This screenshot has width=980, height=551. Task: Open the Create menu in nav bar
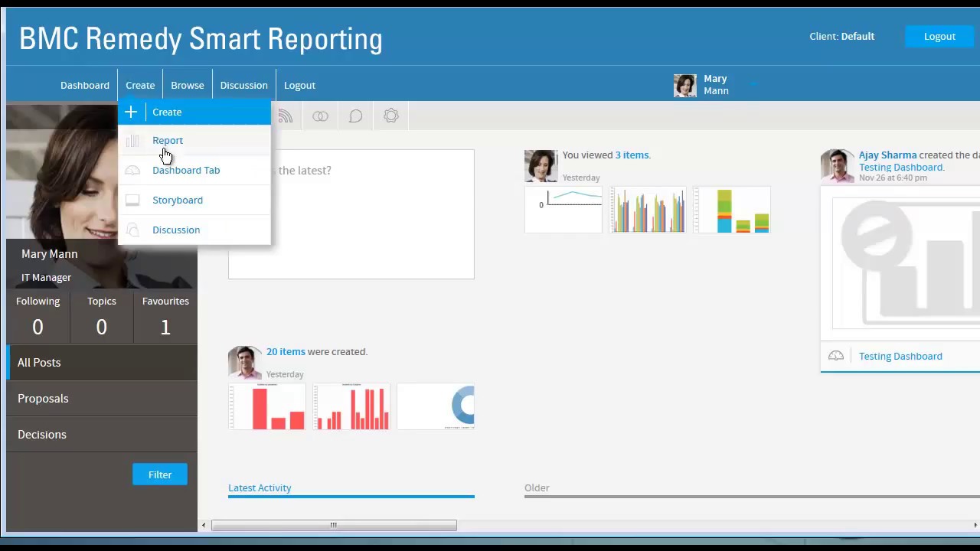(x=140, y=85)
